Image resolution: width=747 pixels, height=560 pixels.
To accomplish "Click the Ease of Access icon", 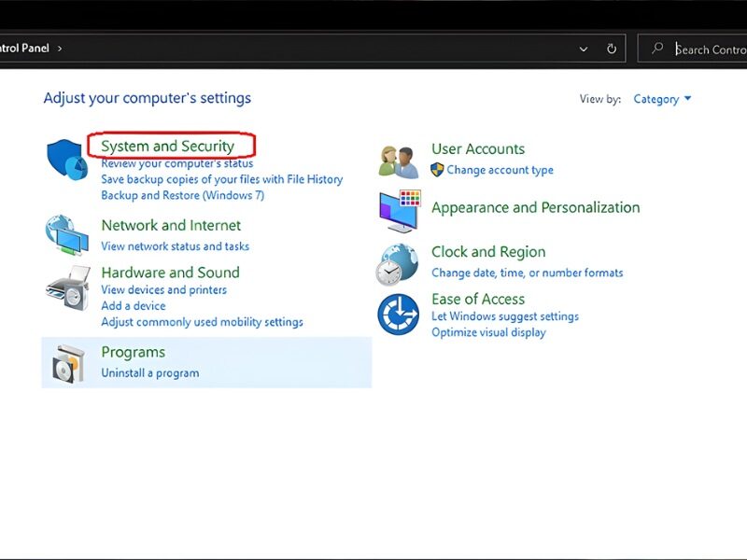I will [398, 315].
